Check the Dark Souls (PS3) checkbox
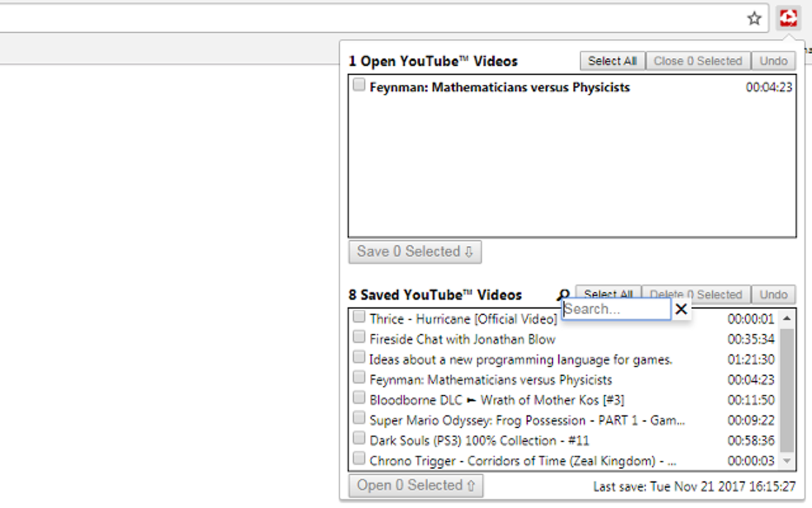Image resolution: width=812 pixels, height=508 pixels. point(359,439)
